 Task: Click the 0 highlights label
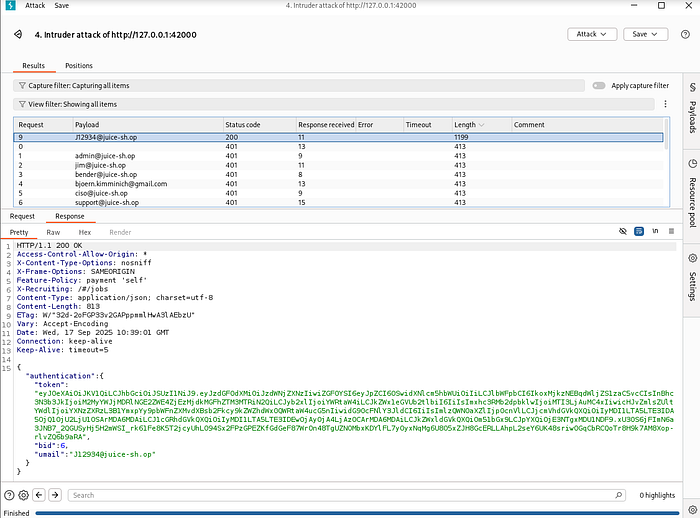point(657,495)
